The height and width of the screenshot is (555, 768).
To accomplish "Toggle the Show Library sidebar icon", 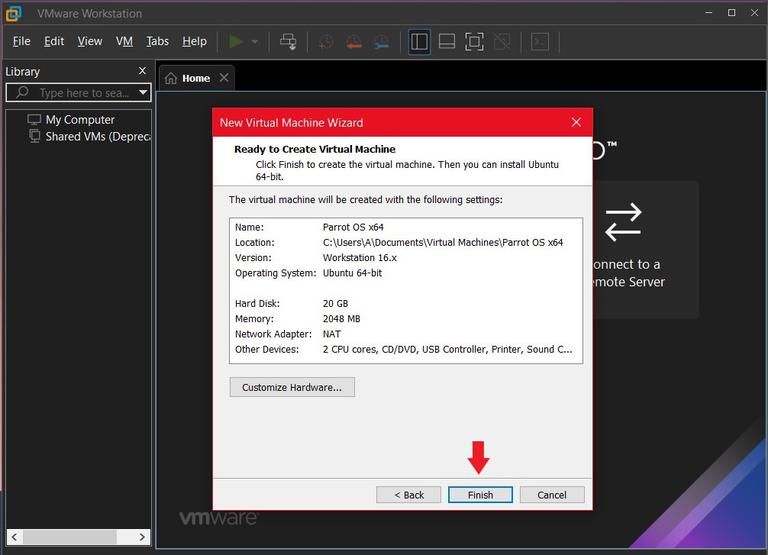I will click(419, 42).
